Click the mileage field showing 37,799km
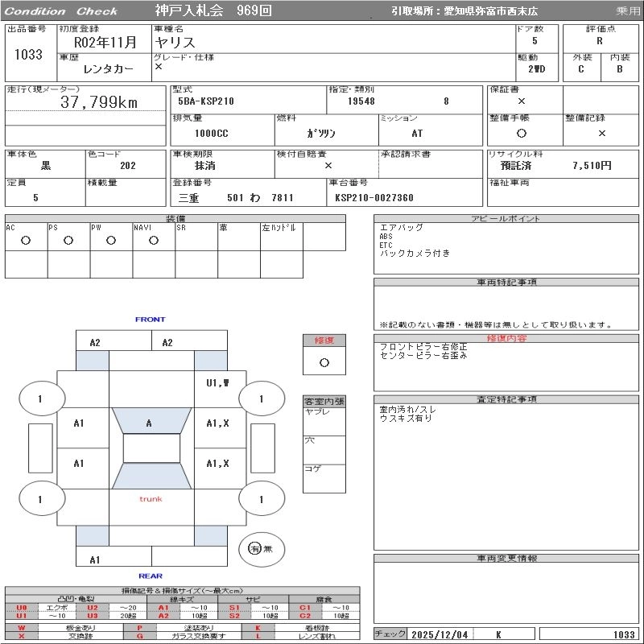Screen dimensions: 644x644 tap(99, 102)
